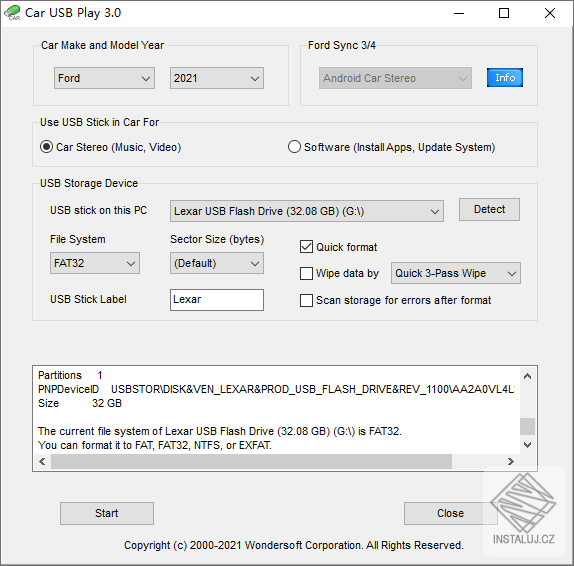Click the 'Partitions 1' log line

(x=70, y=375)
